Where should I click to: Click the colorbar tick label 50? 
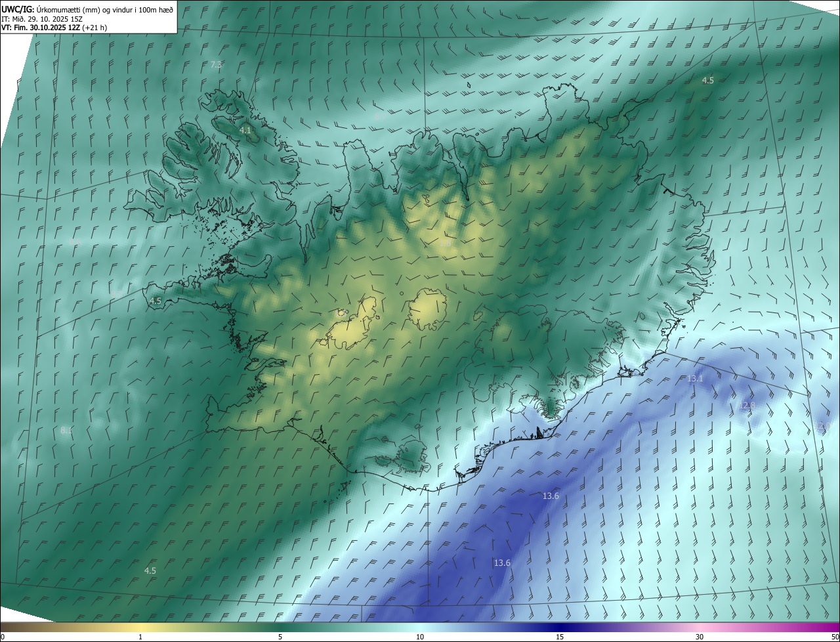coord(835,637)
